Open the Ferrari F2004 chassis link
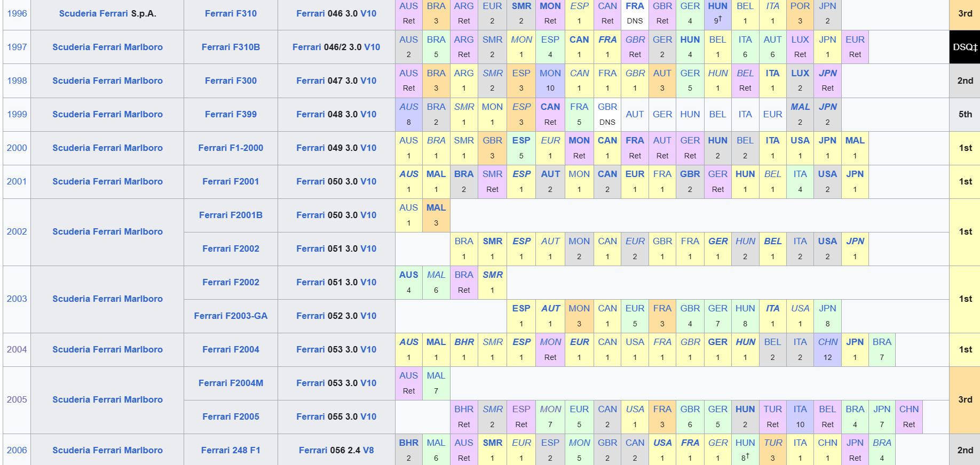This screenshot has width=980, height=465. [x=231, y=349]
